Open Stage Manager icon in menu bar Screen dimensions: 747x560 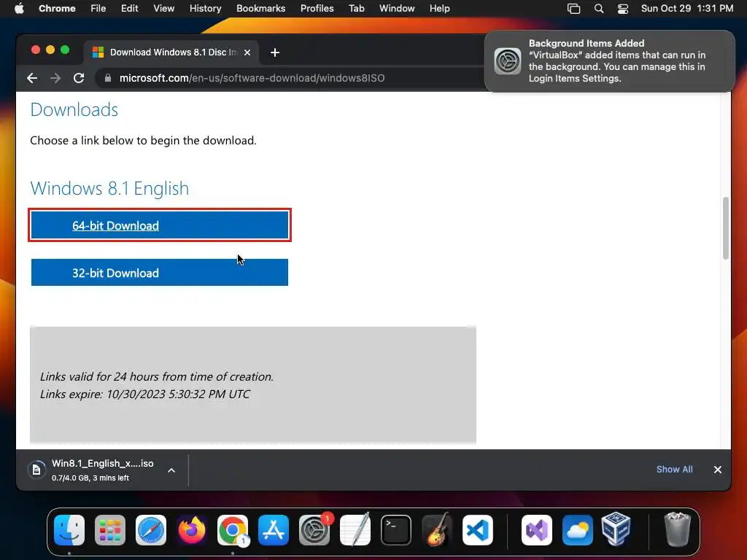(x=573, y=9)
